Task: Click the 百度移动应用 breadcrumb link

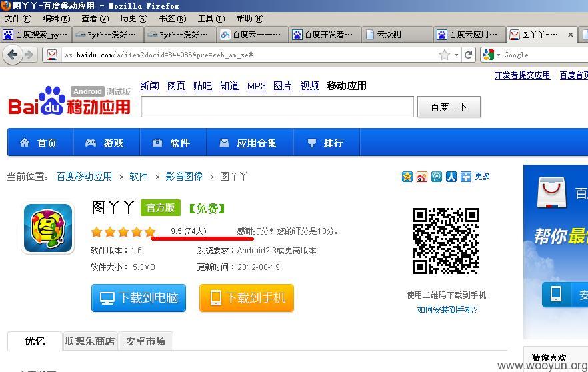Action: tap(85, 176)
